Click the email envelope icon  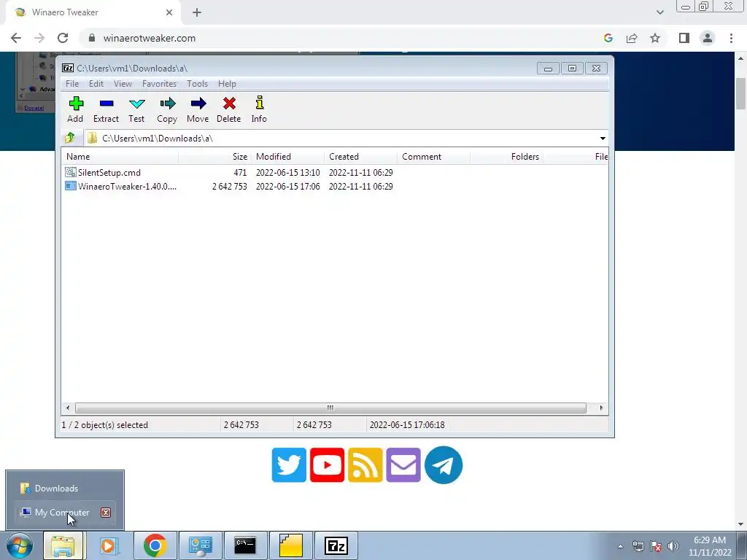tap(403, 464)
